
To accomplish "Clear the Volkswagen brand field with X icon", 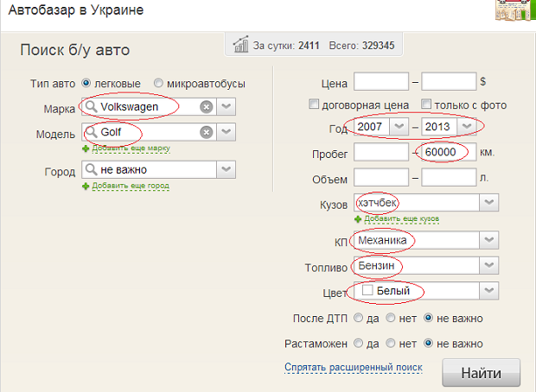I will (x=206, y=106).
